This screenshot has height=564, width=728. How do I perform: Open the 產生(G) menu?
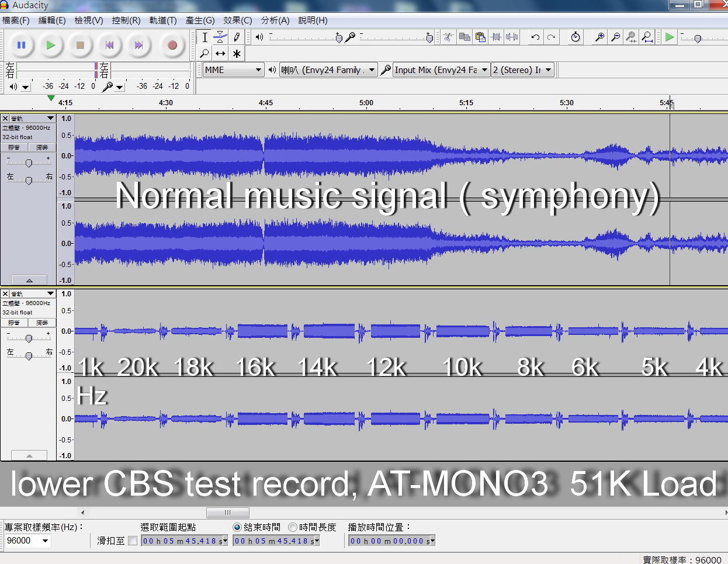200,20
